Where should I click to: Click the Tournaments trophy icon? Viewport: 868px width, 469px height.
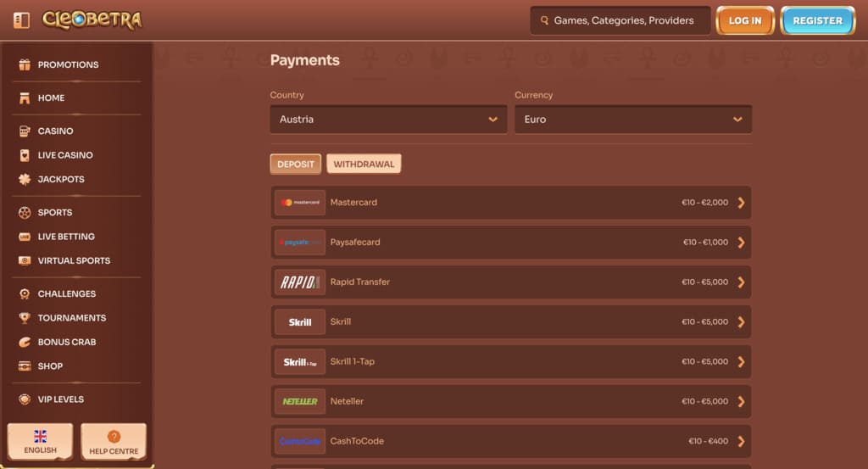click(25, 318)
